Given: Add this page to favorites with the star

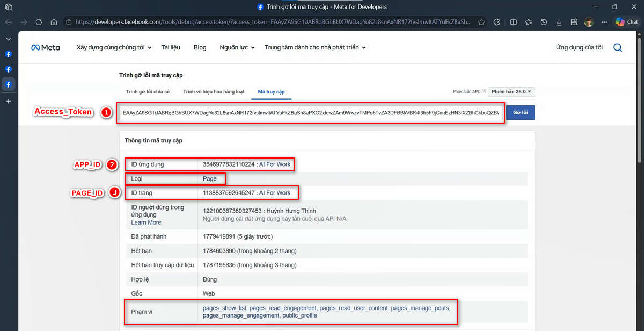Looking at the screenshot, I should (481, 22).
